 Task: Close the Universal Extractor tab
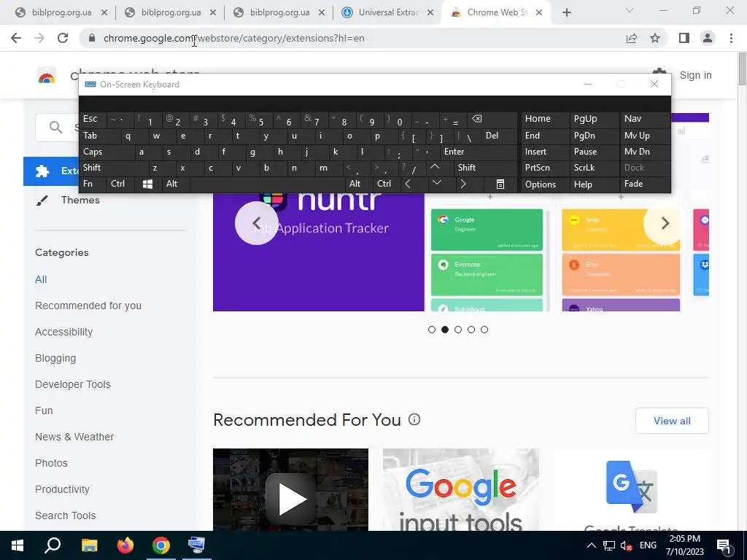pos(430,13)
